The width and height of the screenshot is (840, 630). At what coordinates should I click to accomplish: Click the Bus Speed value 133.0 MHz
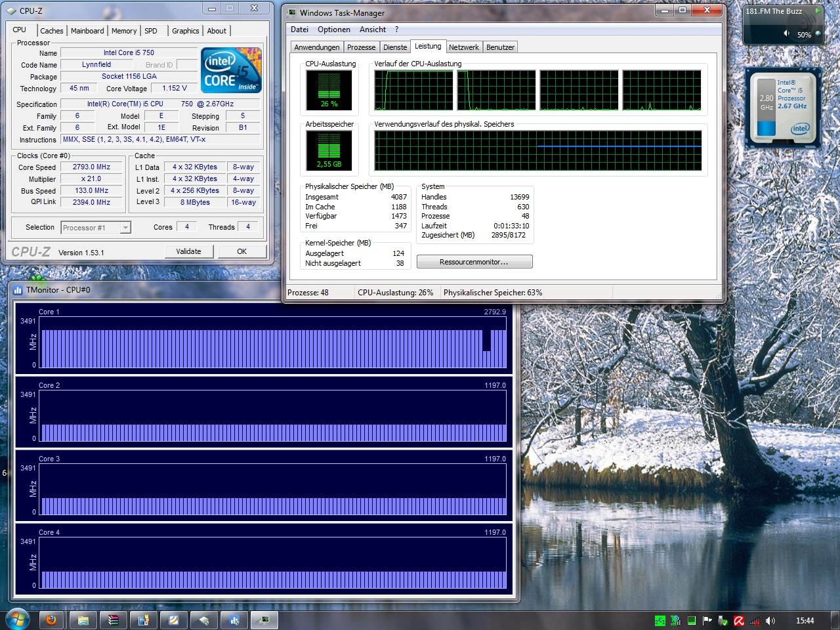[x=91, y=190]
